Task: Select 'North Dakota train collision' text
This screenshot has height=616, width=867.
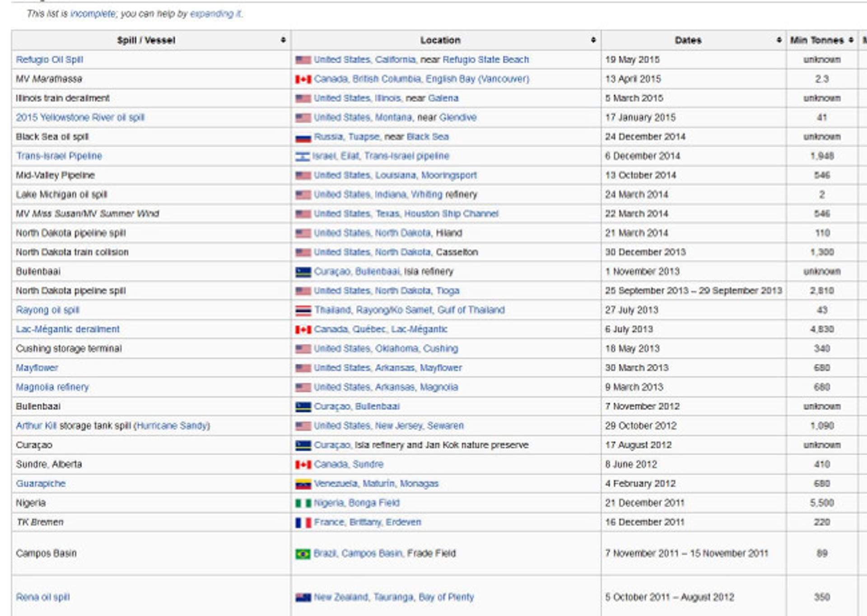Action: point(72,252)
